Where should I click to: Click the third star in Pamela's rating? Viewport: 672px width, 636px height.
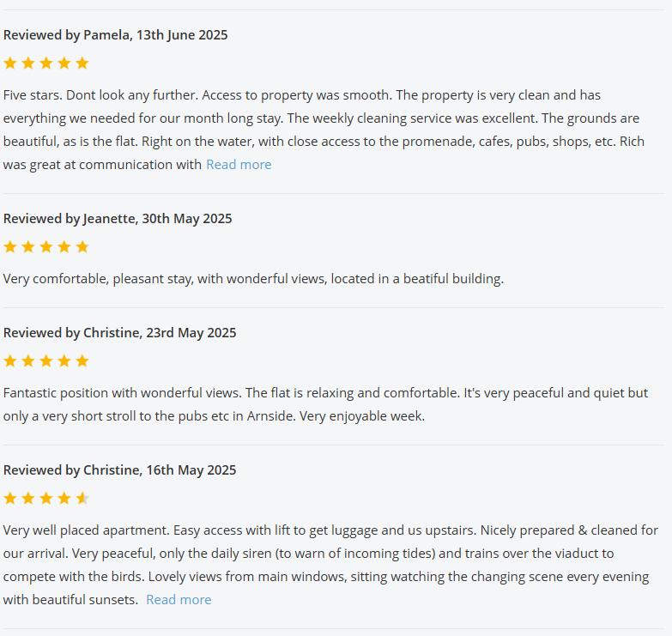(46, 63)
